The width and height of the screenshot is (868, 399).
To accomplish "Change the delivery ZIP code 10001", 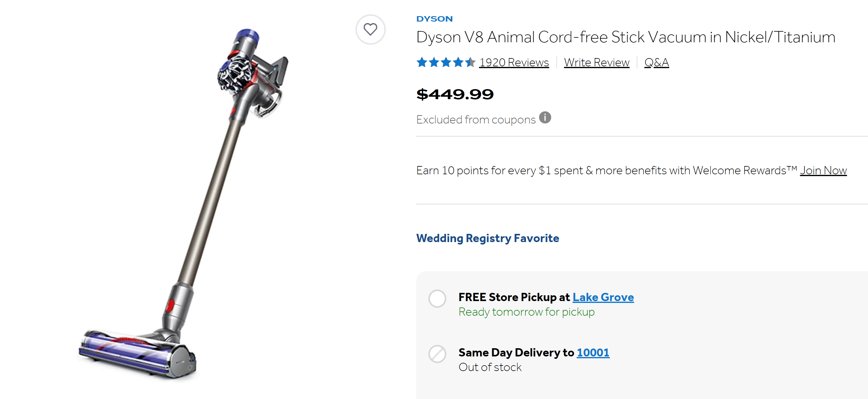I will coord(593,352).
